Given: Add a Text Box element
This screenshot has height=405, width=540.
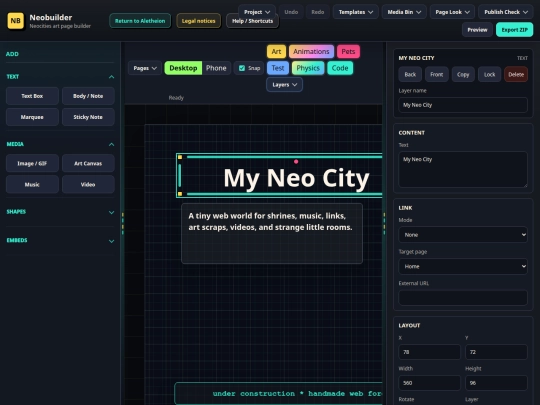Looking at the screenshot, I should (x=32, y=96).
